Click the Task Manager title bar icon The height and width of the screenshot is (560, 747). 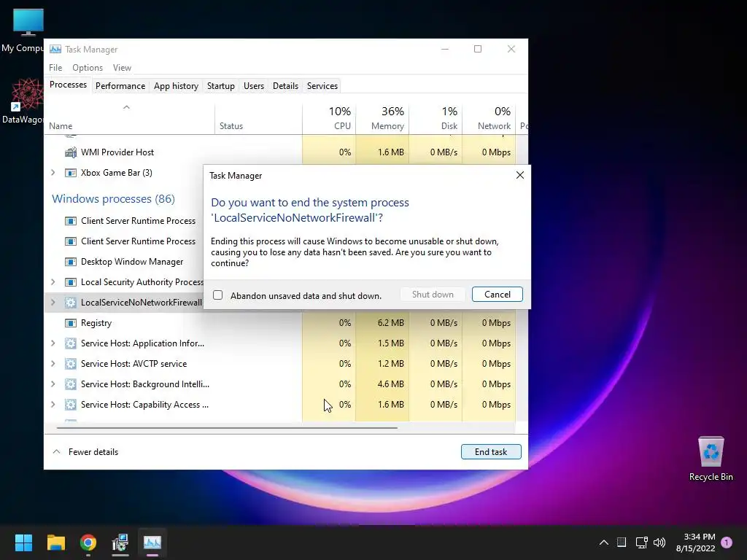55,49
